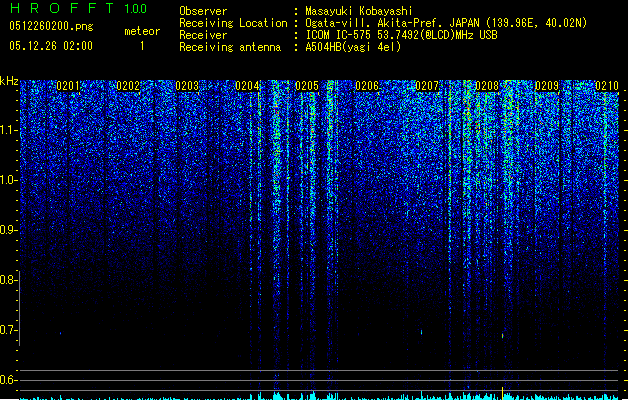Click the Observer label
This screenshot has width=629, height=400.
(x=203, y=11)
